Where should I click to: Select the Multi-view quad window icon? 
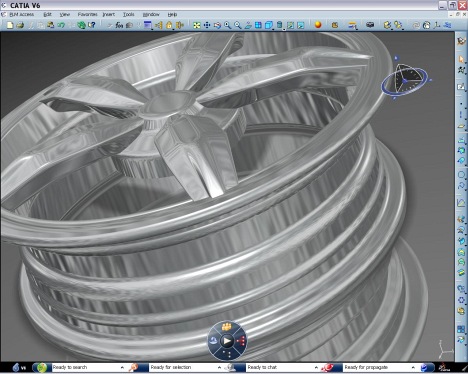(x=258, y=25)
